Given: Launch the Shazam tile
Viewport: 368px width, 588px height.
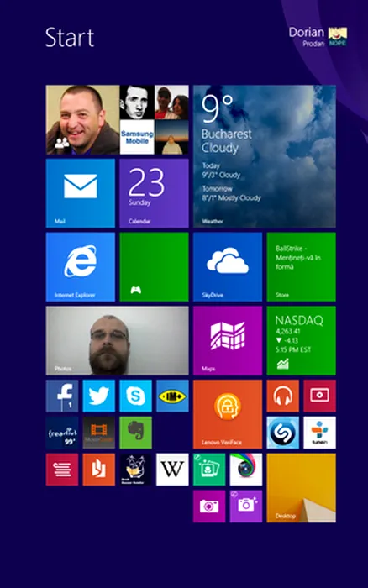Looking at the screenshot, I should point(283,433).
